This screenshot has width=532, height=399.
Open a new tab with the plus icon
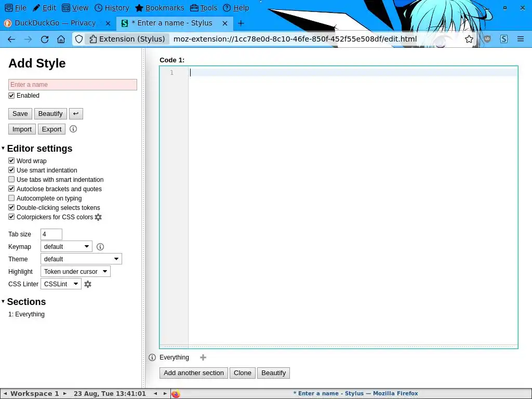click(x=241, y=23)
